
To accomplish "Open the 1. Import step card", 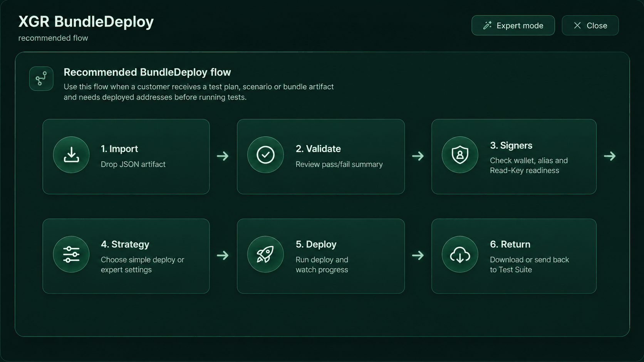I will [126, 157].
